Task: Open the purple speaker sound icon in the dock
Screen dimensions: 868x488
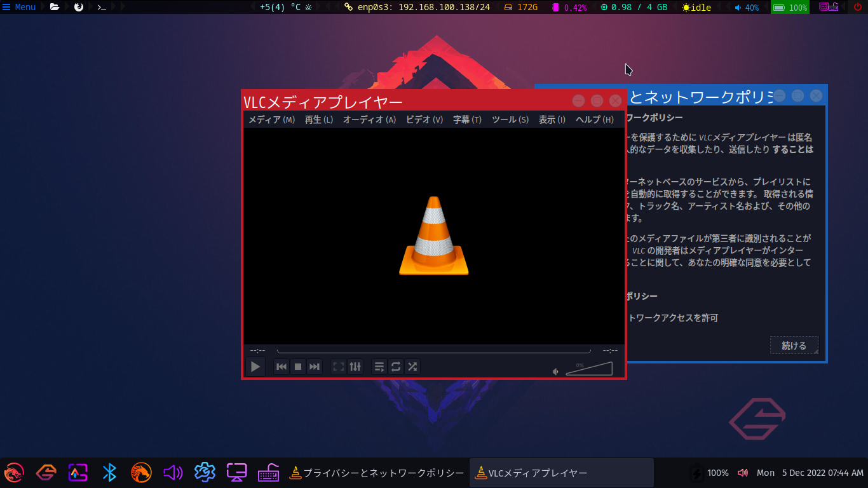Action: pyautogui.click(x=173, y=473)
